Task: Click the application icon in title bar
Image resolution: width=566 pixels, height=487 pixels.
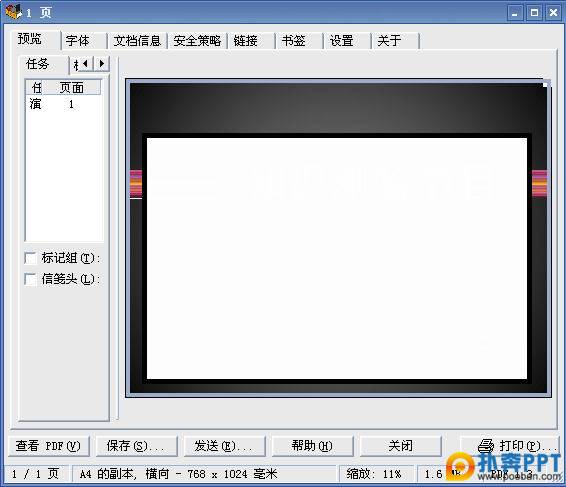Action: [x=13, y=11]
